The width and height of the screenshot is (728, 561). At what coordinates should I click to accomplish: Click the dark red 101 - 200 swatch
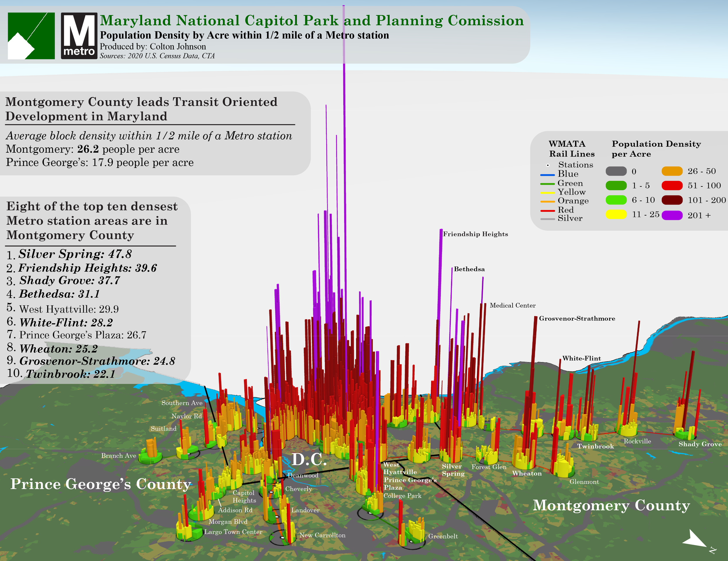(672, 200)
